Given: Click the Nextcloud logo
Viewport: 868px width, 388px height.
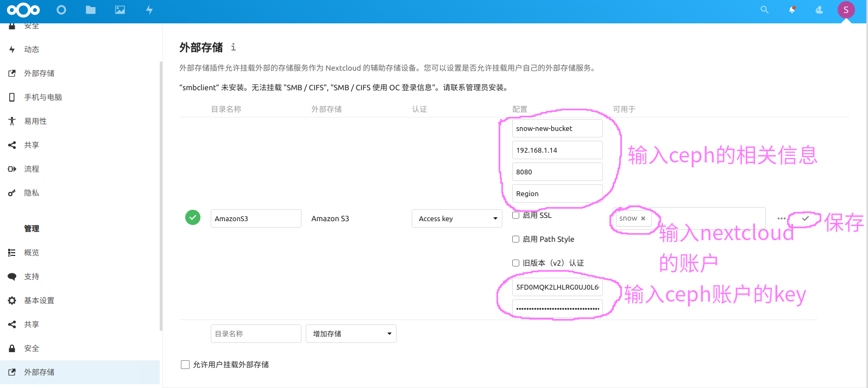Looking at the screenshot, I should (23, 10).
